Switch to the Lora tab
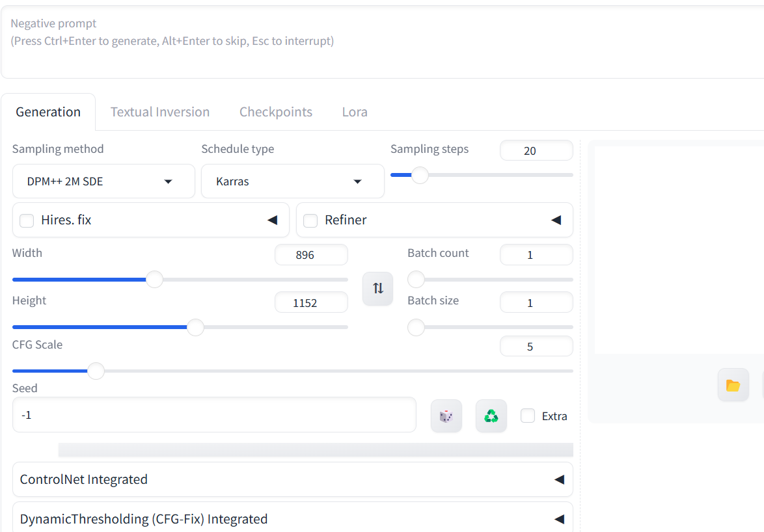Image resolution: width=764 pixels, height=532 pixels. tap(355, 112)
